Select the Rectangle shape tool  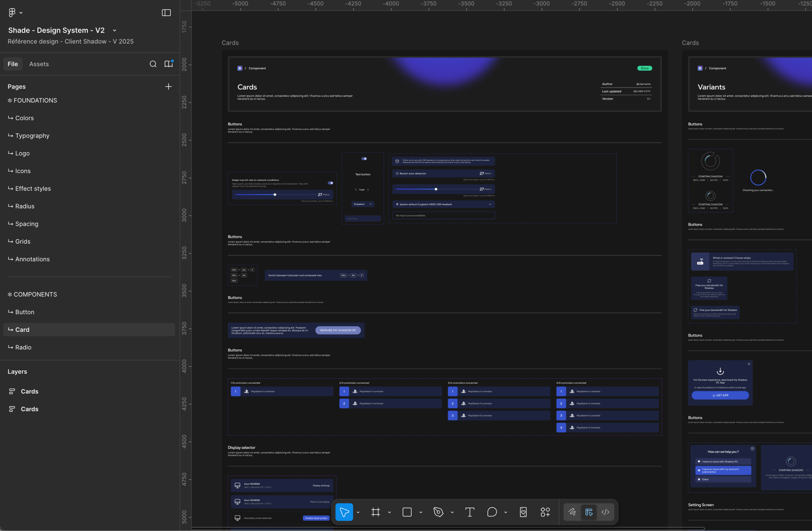pos(407,512)
